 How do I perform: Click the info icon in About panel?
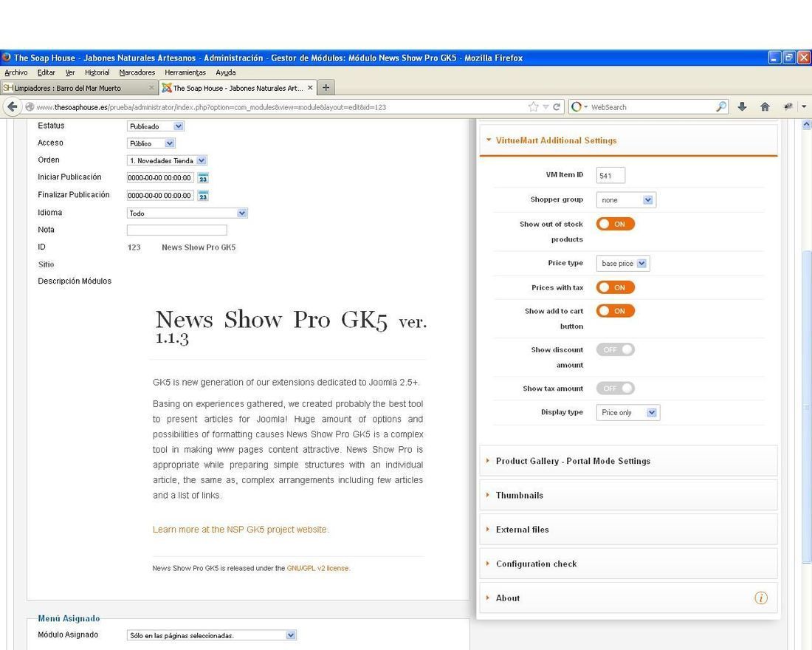point(761,598)
